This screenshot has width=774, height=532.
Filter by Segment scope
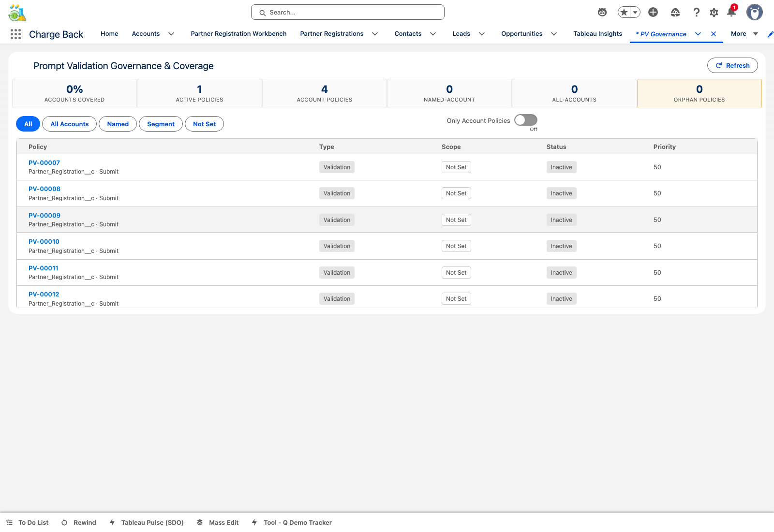(x=161, y=124)
